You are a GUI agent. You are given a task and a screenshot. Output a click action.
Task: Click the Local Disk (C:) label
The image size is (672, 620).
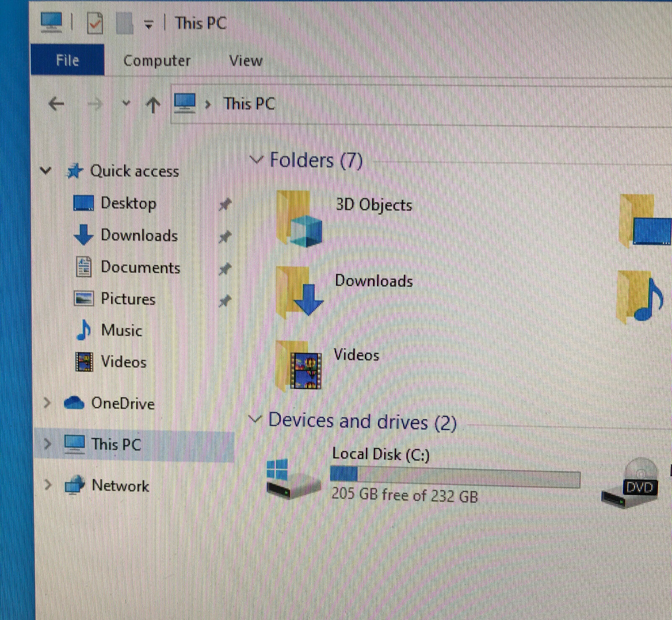[381, 454]
